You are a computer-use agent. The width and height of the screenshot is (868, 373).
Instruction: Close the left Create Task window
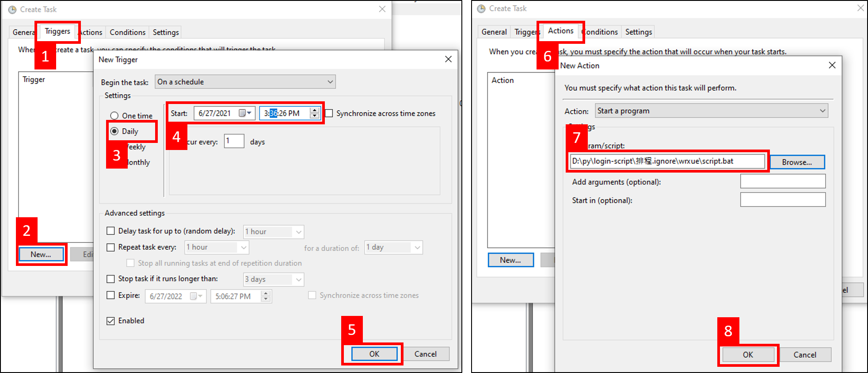click(x=382, y=9)
